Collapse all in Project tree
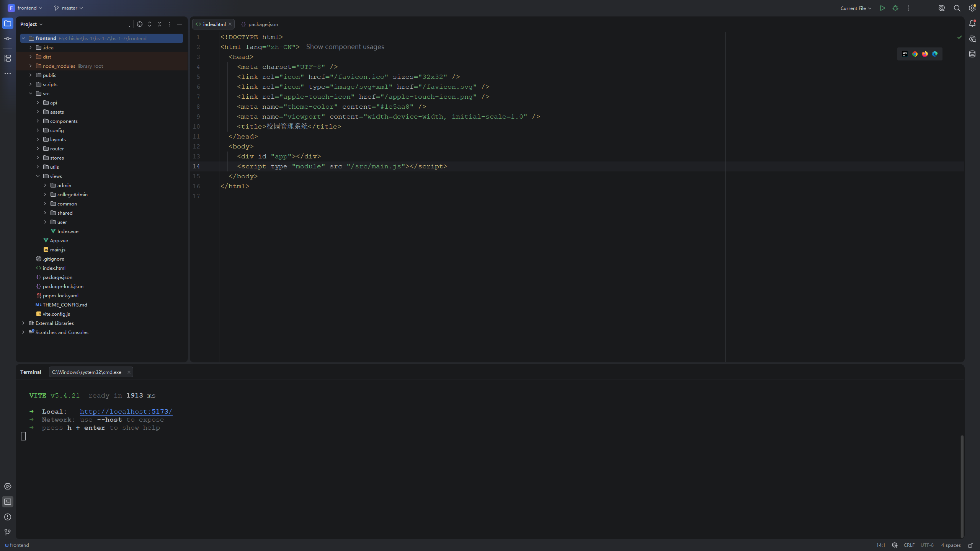Screen dimensions: 980x551 tap(160, 24)
